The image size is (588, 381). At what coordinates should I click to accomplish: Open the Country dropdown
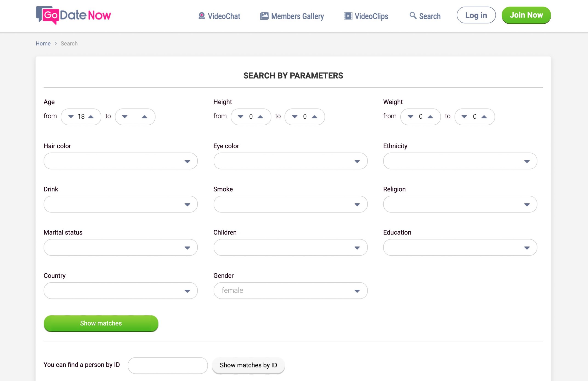coord(121,291)
